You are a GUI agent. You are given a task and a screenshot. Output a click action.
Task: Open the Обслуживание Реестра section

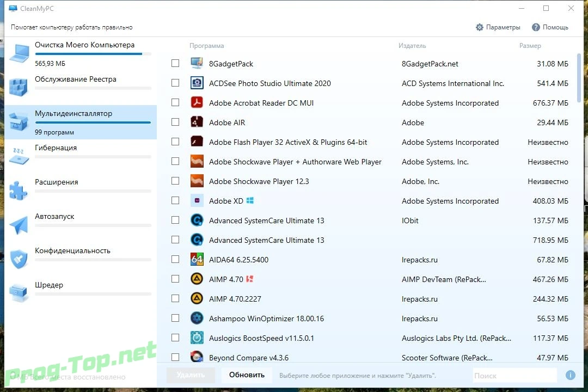tap(81, 88)
